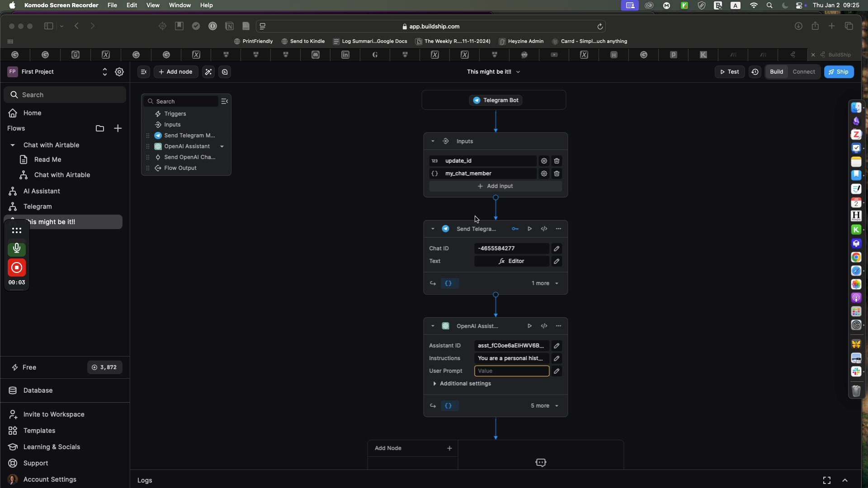Open the This might be it!! flow selector dropdown
The image size is (868, 488).
(x=518, y=71)
